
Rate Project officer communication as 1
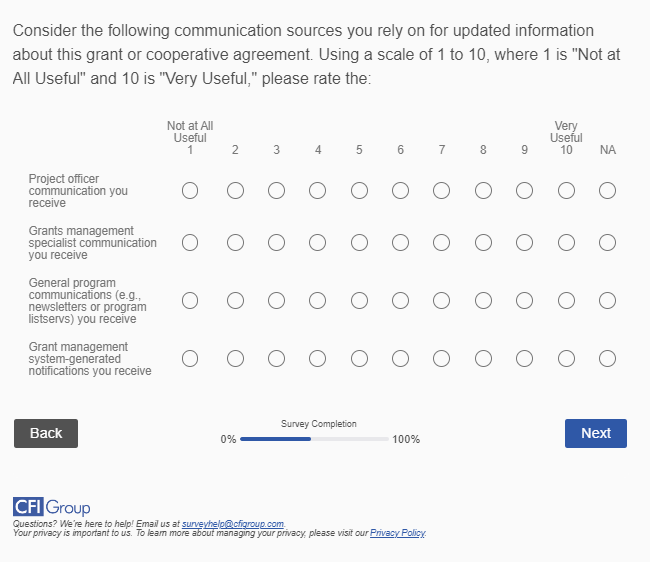click(190, 190)
